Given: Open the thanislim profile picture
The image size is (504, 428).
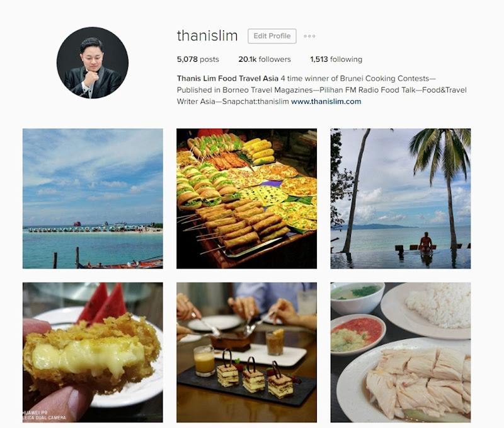Looking at the screenshot, I should 93,62.
